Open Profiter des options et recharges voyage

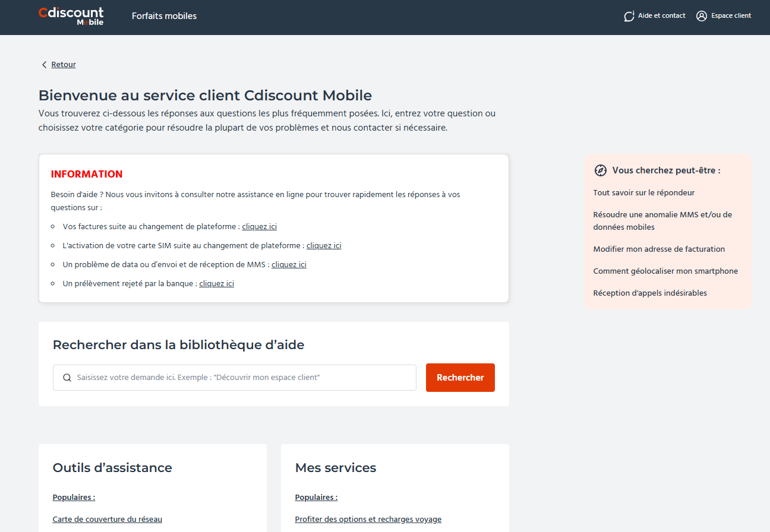(x=368, y=520)
